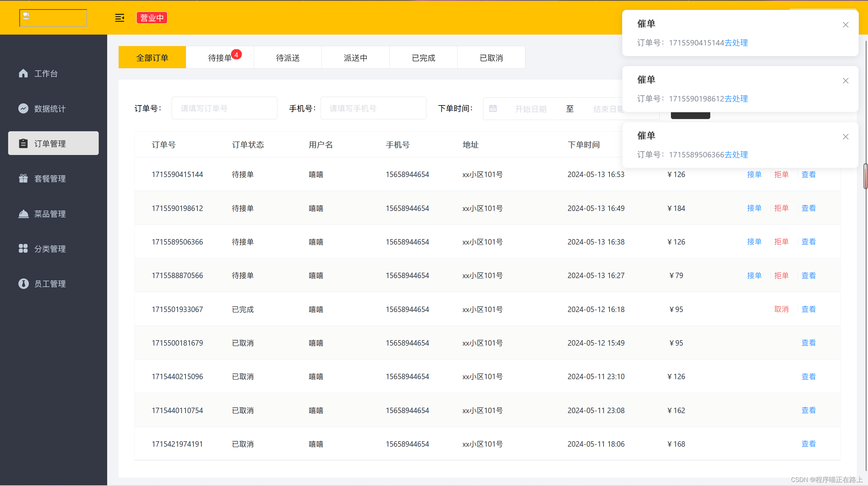This screenshot has width=868, height=486.
Task: Open the calendar icon in 下单时间 filter
Action: pos(493,108)
